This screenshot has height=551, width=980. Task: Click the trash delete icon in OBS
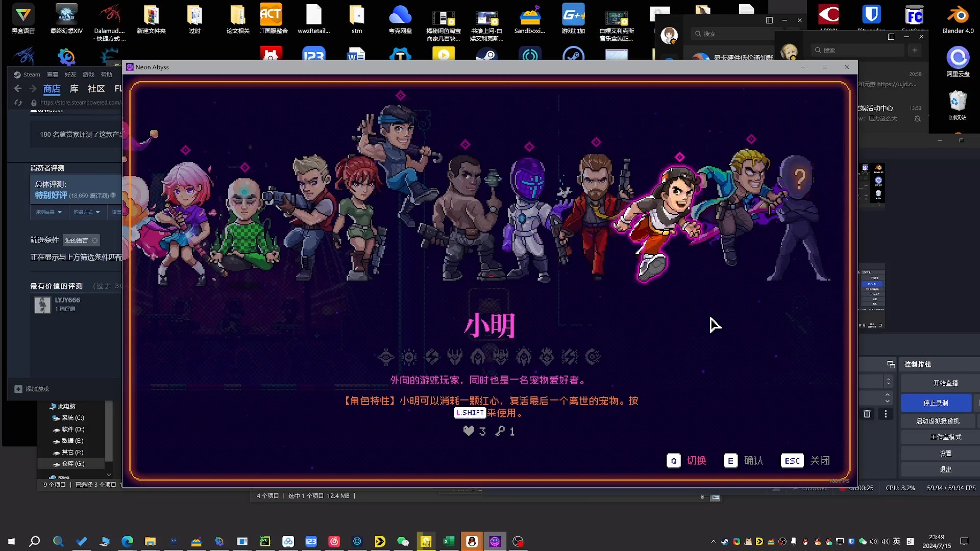(x=867, y=414)
